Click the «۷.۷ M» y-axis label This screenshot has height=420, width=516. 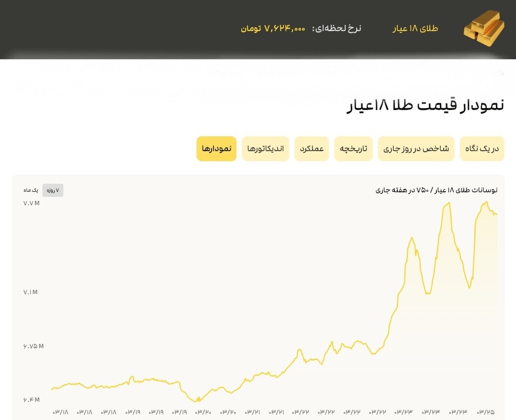(30, 203)
